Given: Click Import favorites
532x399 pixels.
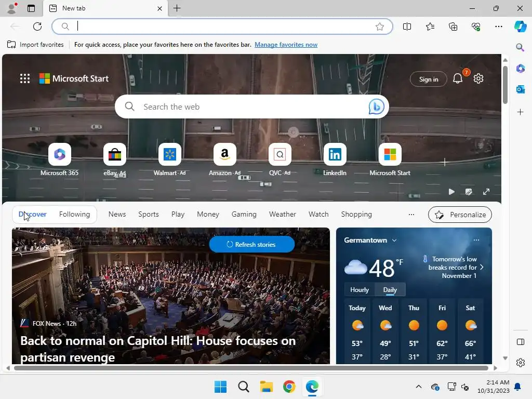Looking at the screenshot, I should coord(35,45).
